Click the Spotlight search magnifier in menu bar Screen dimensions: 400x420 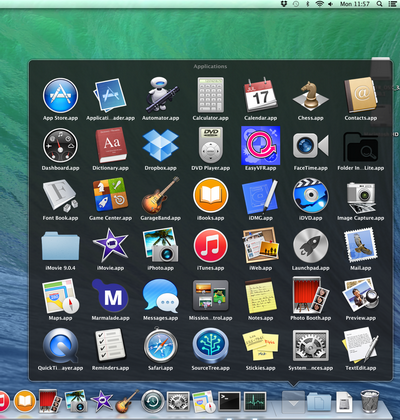379,4
